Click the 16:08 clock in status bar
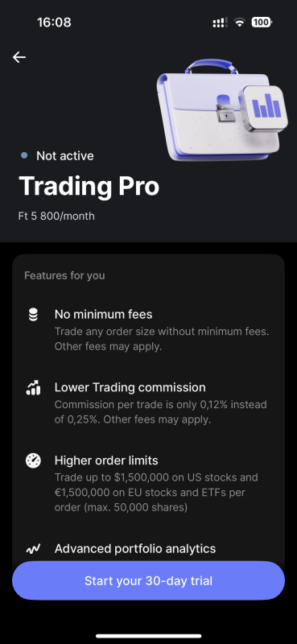297x644 pixels. (x=54, y=23)
